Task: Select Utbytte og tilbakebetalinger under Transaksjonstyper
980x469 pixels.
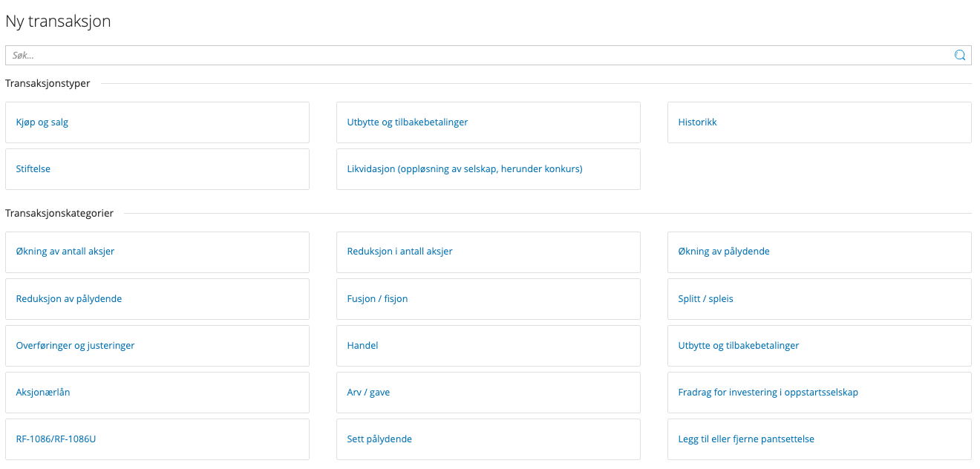Action: coord(488,122)
